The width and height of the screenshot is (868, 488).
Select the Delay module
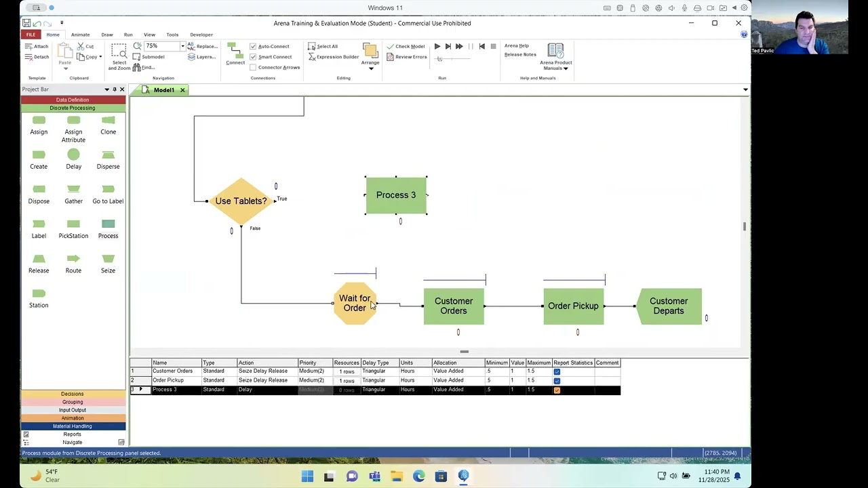point(73,159)
